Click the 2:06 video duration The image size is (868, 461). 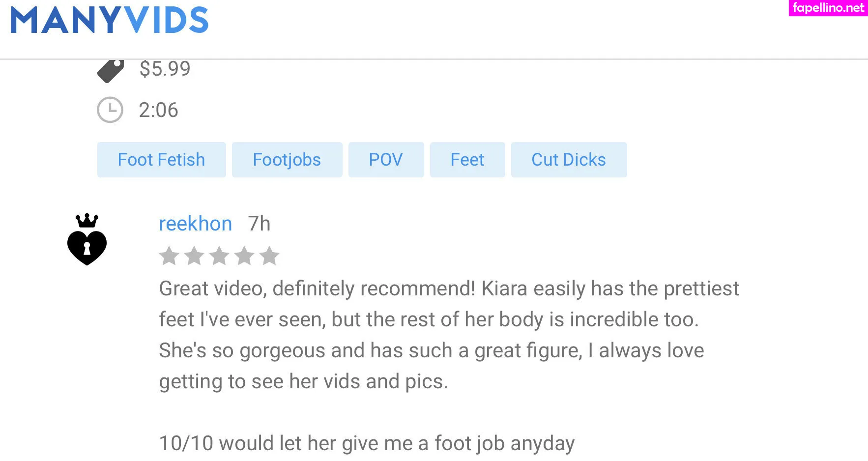click(158, 110)
